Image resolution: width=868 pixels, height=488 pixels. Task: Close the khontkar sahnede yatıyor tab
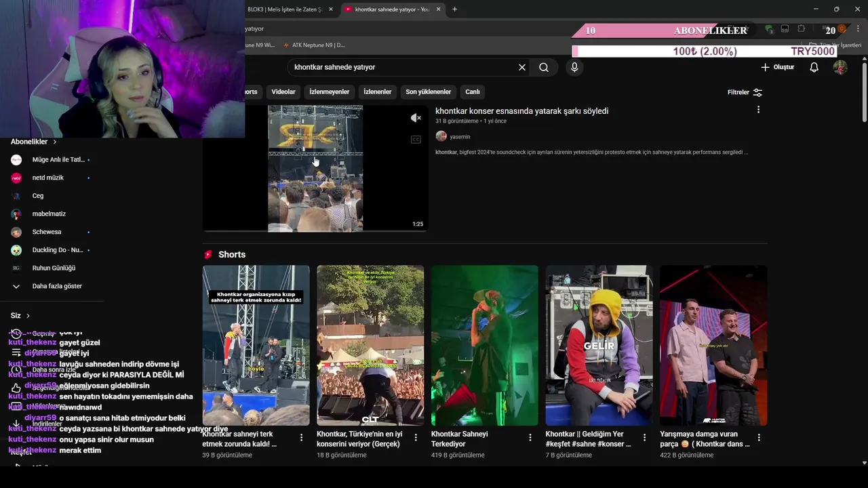click(438, 9)
